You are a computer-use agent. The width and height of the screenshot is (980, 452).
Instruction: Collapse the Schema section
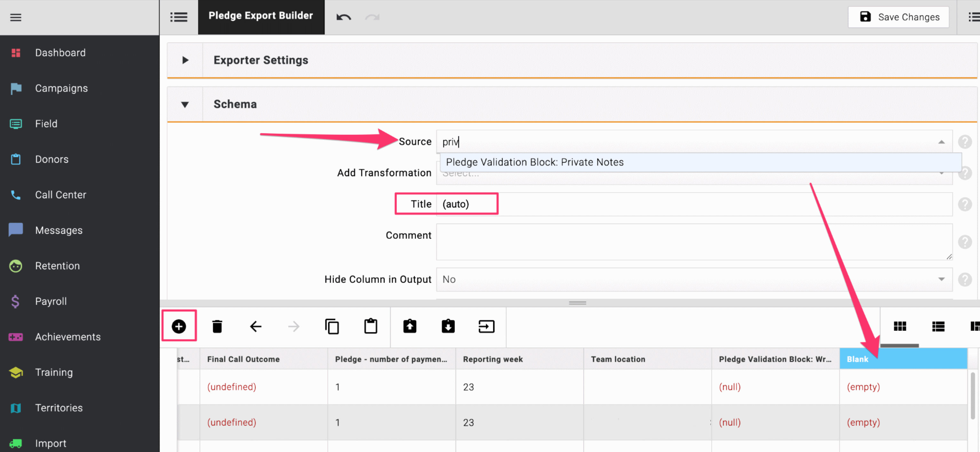pos(185,104)
